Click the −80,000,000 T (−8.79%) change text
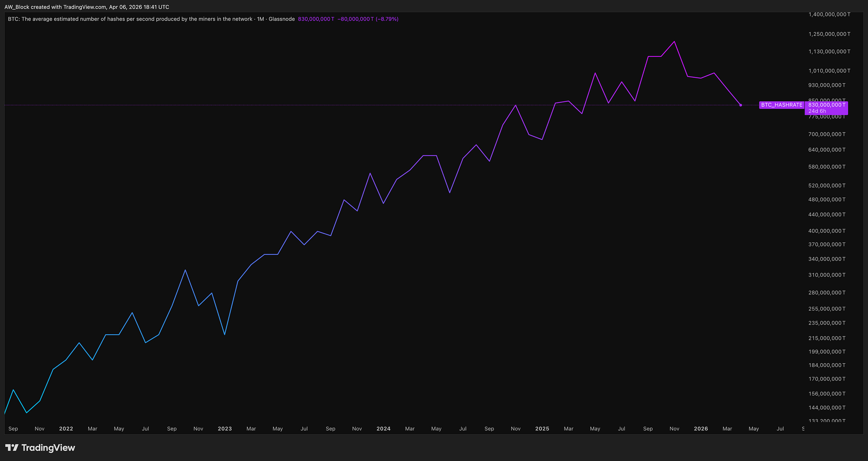Screen dimensions: 868x461 point(368,19)
